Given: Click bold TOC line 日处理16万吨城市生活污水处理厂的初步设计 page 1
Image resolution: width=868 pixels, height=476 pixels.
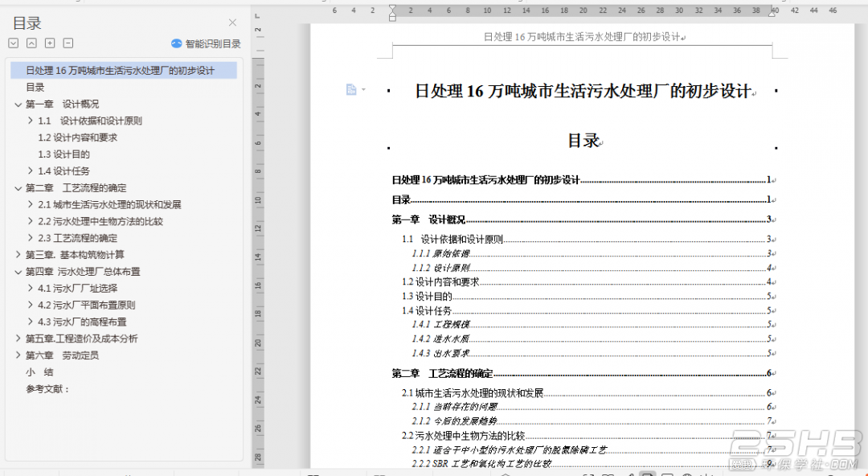Looking at the screenshot, I should (582, 179).
